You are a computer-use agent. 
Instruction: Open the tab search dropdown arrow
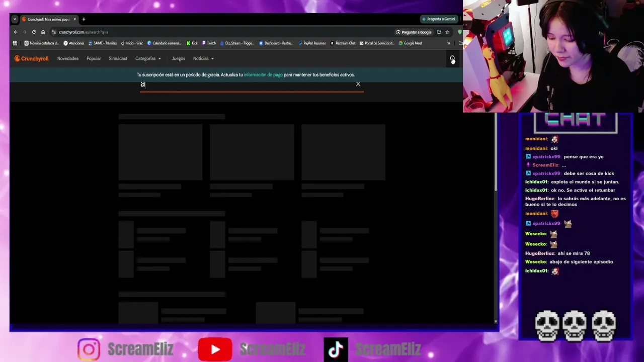click(x=15, y=19)
